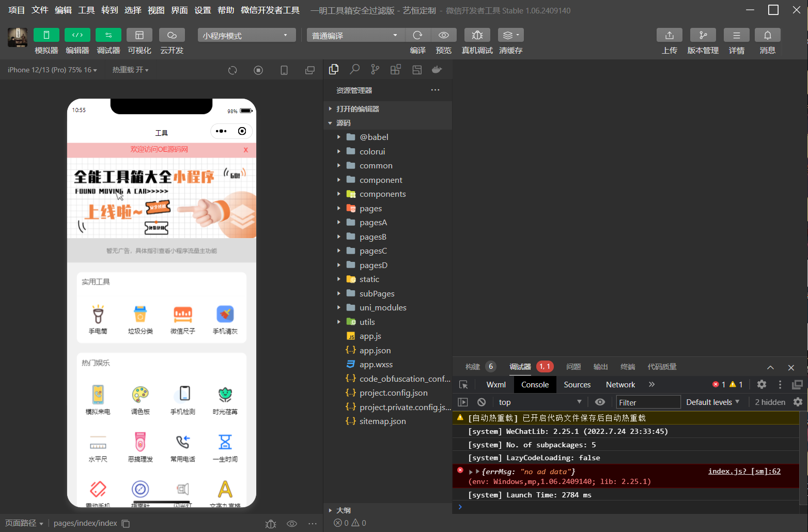Switch to the Sources devtools tab
The width and height of the screenshot is (808, 532).
point(577,384)
